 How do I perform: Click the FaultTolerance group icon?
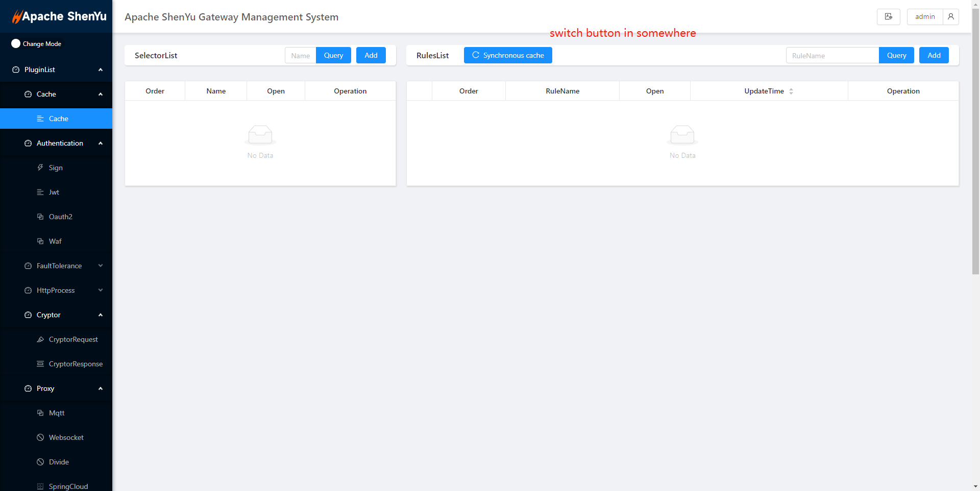click(x=28, y=266)
